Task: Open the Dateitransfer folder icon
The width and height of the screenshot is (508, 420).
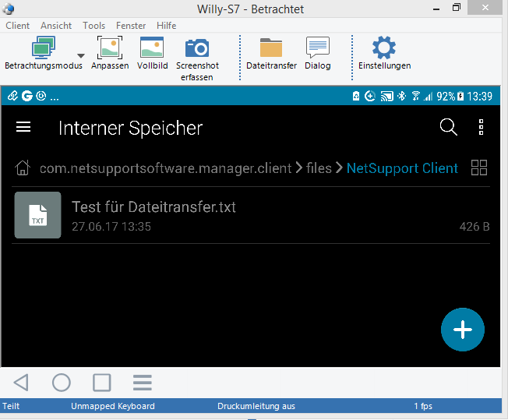Action: pos(271,48)
